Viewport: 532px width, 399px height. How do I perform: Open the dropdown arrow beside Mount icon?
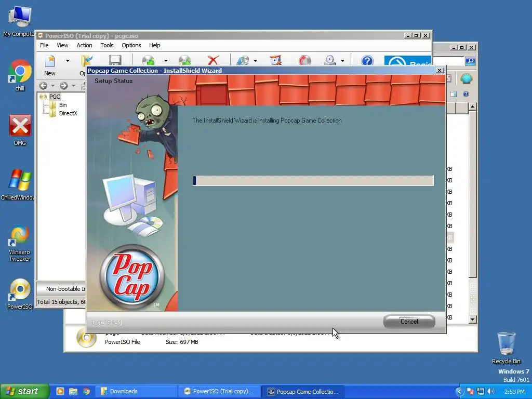pyautogui.click(x=343, y=61)
